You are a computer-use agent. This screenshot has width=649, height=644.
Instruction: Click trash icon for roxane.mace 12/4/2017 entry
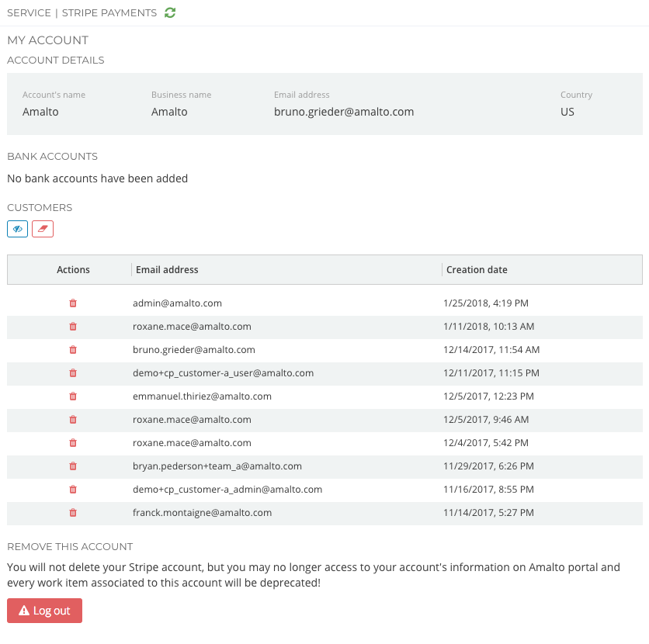(73, 443)
